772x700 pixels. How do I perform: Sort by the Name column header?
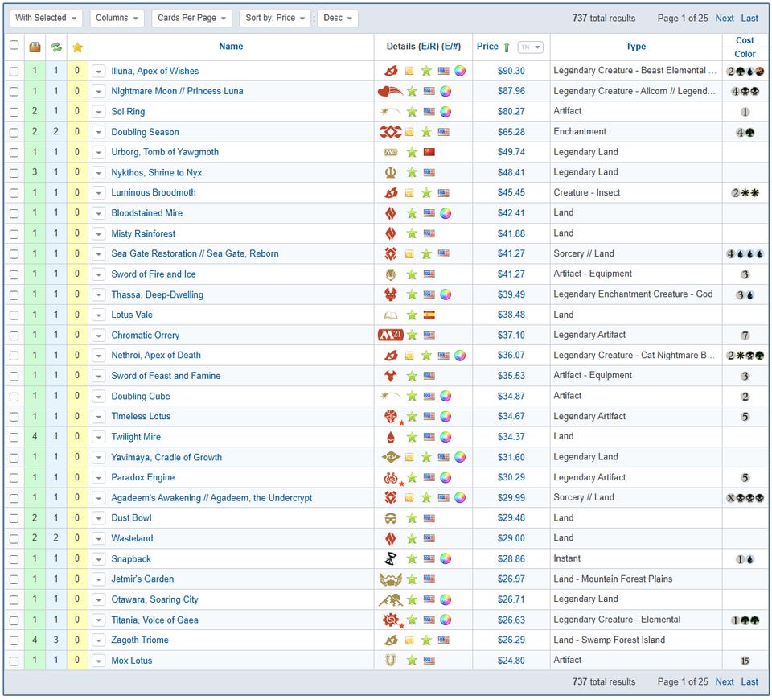[231, 47]
